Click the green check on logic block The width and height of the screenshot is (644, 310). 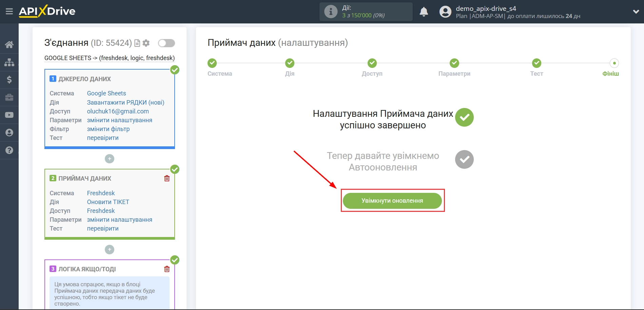[175, 260]
